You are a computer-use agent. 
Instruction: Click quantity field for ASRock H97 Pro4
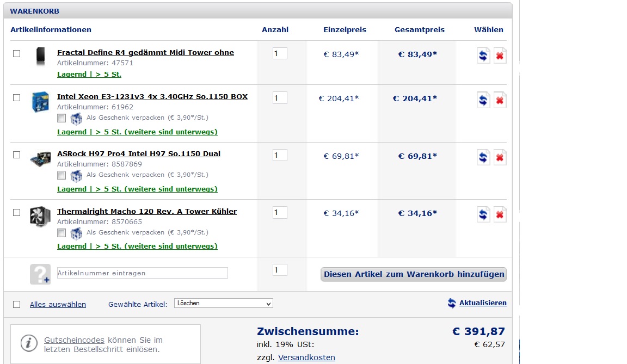(280, 155)
